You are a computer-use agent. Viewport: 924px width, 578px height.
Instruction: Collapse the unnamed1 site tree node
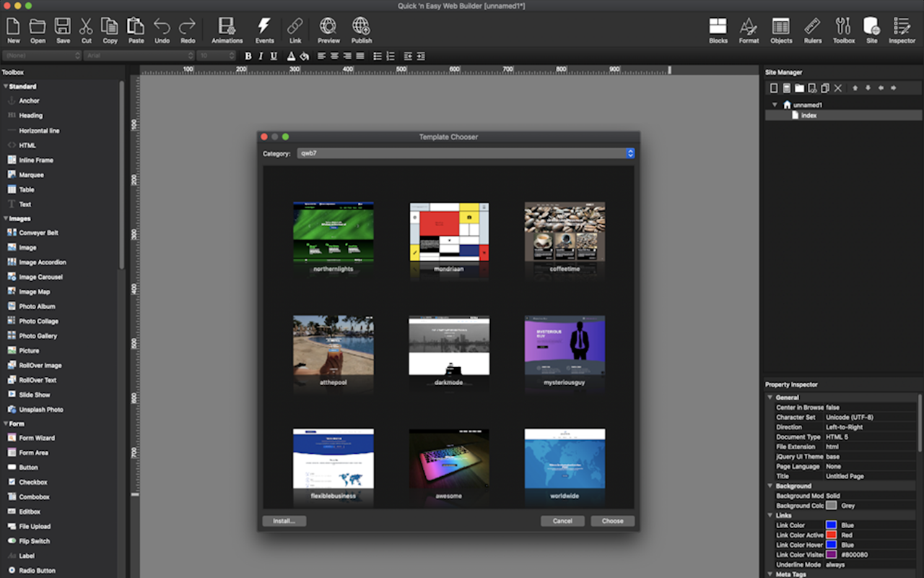[x=775, y=105]
